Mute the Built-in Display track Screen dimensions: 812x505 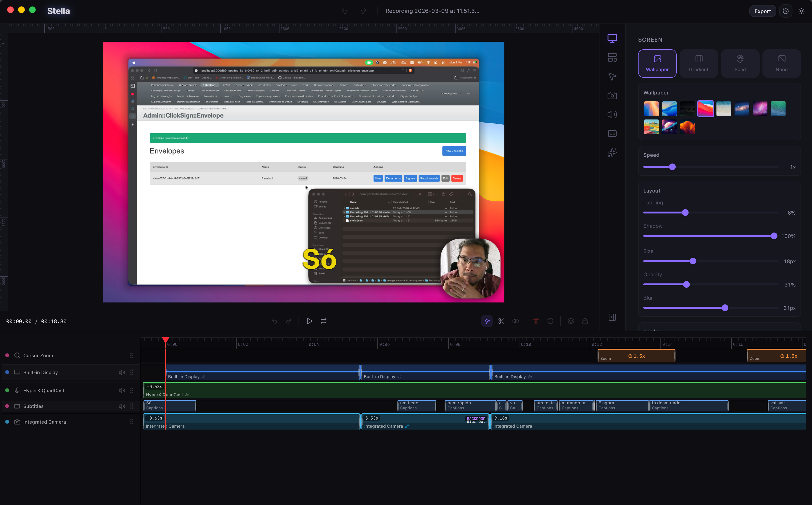[122, 372]
